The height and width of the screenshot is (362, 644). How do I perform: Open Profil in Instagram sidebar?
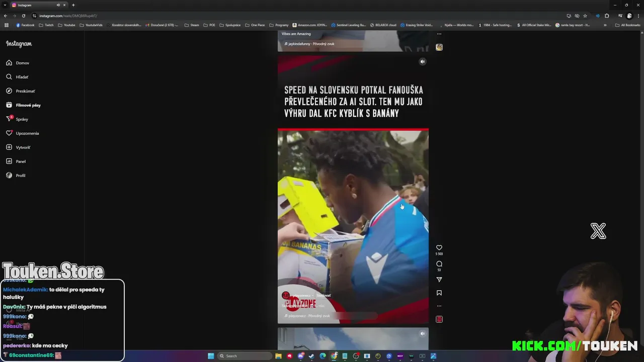tap(16, 175)
